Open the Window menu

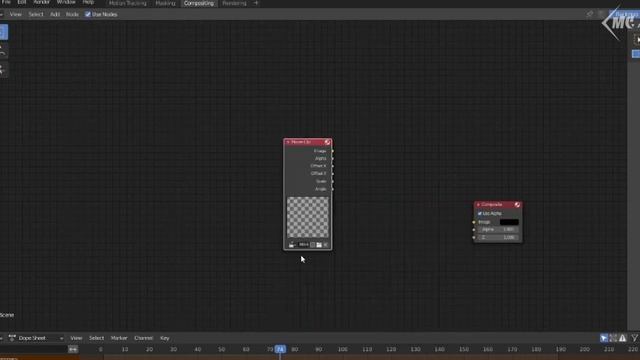66,2
